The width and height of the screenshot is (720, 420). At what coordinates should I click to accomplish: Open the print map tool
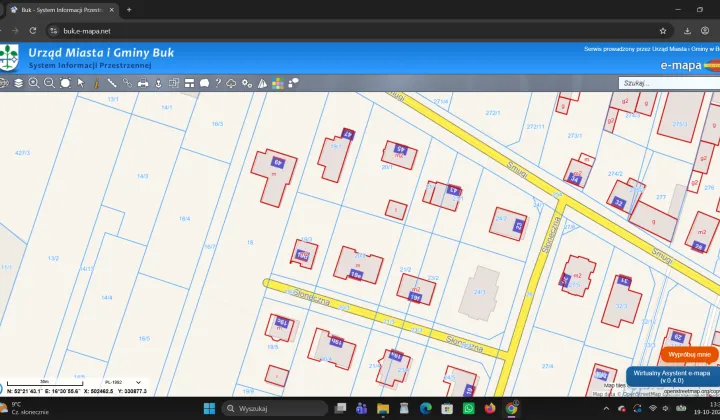143,83
